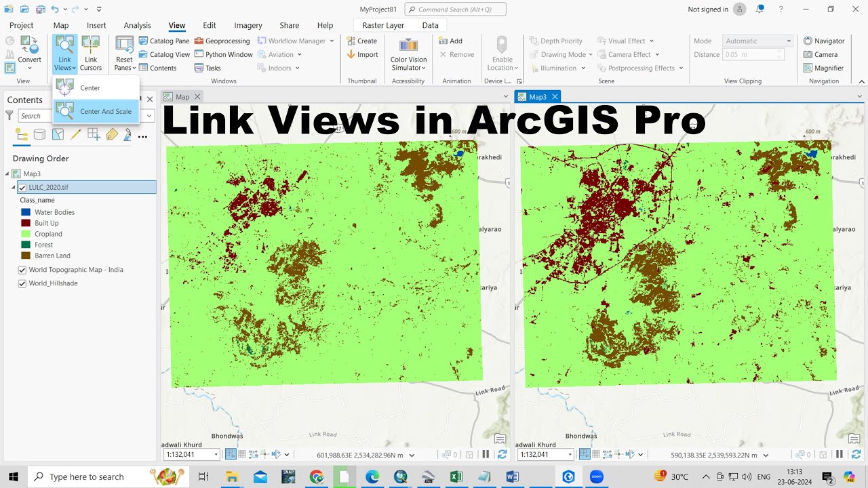
Task: Click Save Project in quick access toolbar
Action: click(x=39, y=9)
